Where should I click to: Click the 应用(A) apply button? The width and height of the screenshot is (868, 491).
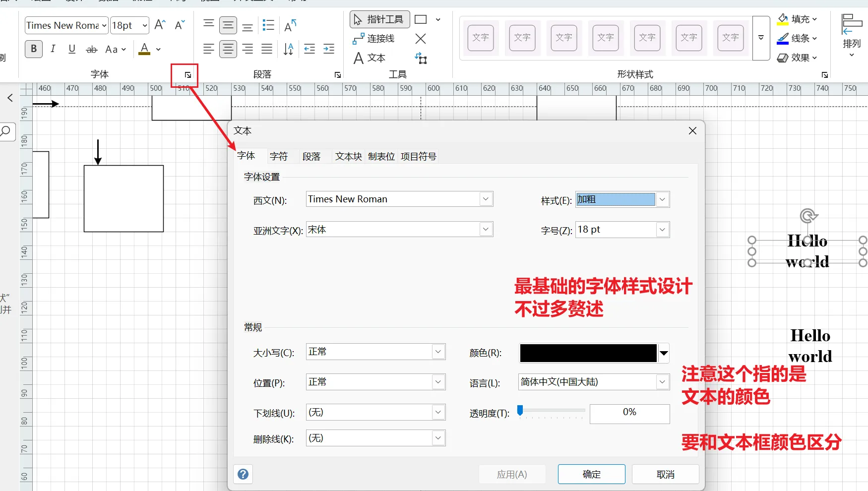click(512, 474)
